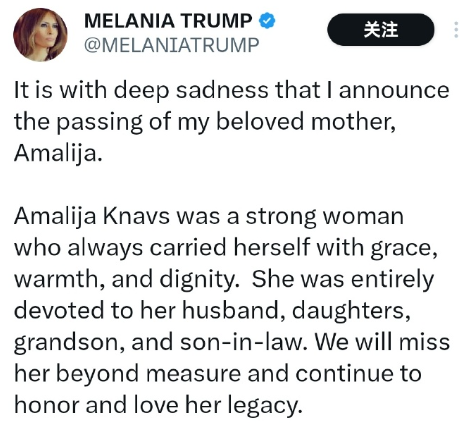Click the word 'announce' in the first line
Viewport: 476px width, 423px height.
(394, 90)
